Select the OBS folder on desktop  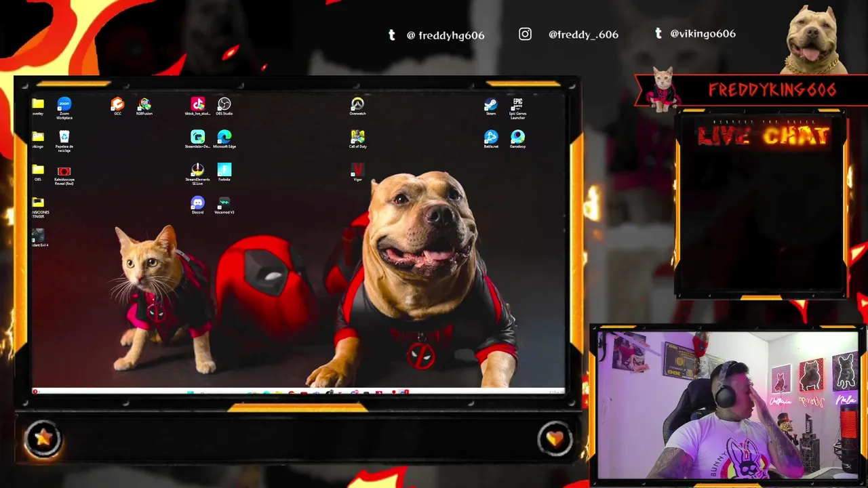(x=38, y=173)
